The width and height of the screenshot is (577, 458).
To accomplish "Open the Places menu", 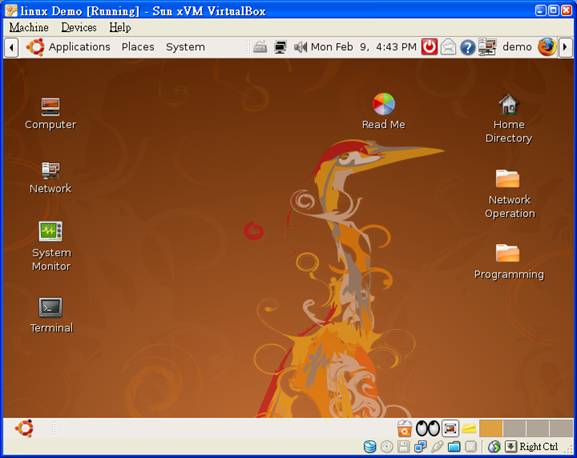I will click(x=138, y=47).
